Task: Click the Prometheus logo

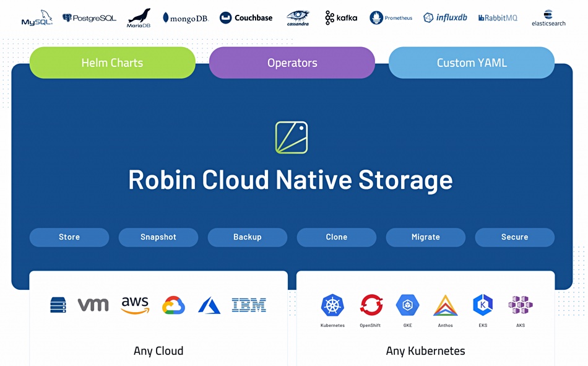Action: tap(391, 17)
